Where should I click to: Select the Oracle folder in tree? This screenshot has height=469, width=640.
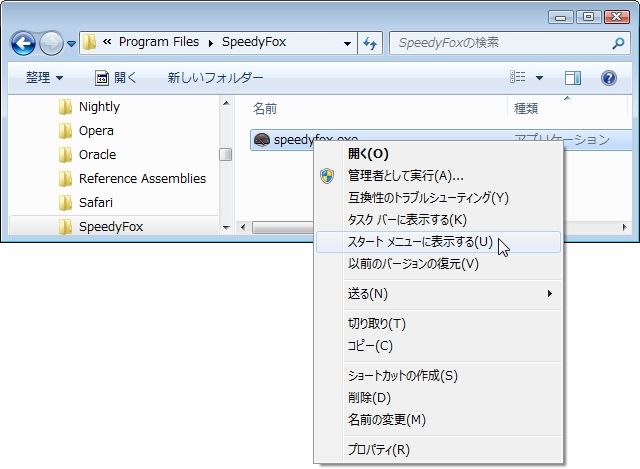point(97,154)
